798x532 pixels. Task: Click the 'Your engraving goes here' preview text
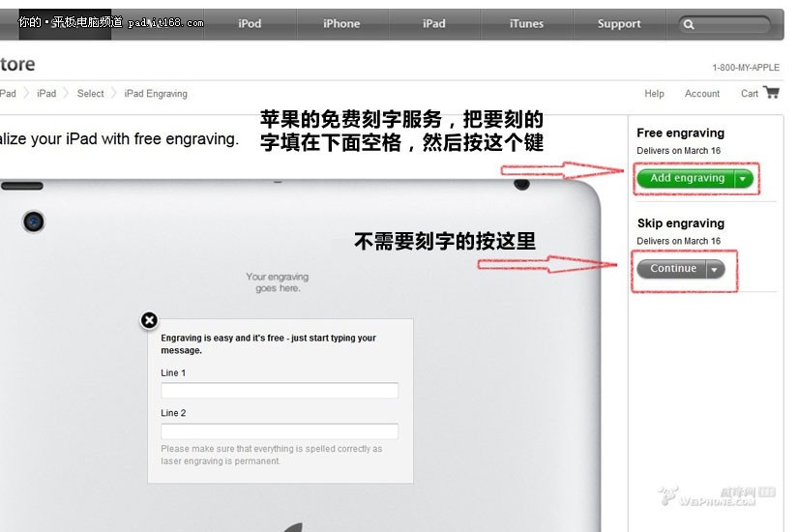(278, 282)
